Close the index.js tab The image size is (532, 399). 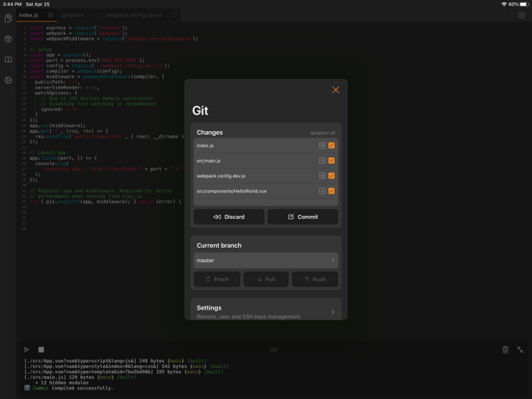(x=50, y=14)
